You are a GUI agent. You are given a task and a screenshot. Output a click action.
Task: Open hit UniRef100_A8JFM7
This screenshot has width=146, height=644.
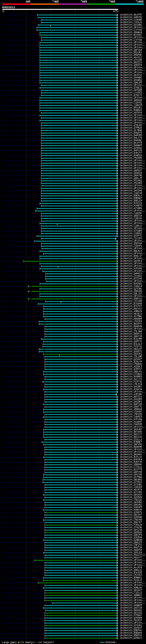pos(131,15)
